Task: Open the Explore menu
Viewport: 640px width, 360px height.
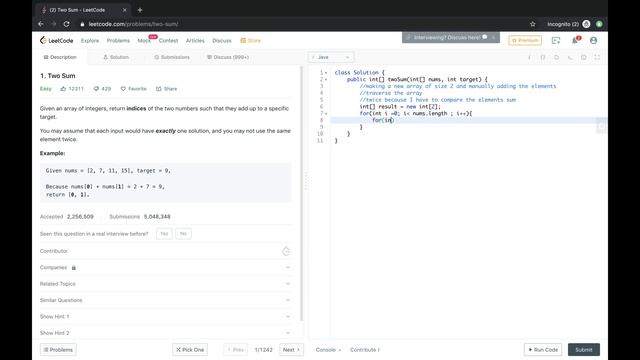Action: (90, 40)
